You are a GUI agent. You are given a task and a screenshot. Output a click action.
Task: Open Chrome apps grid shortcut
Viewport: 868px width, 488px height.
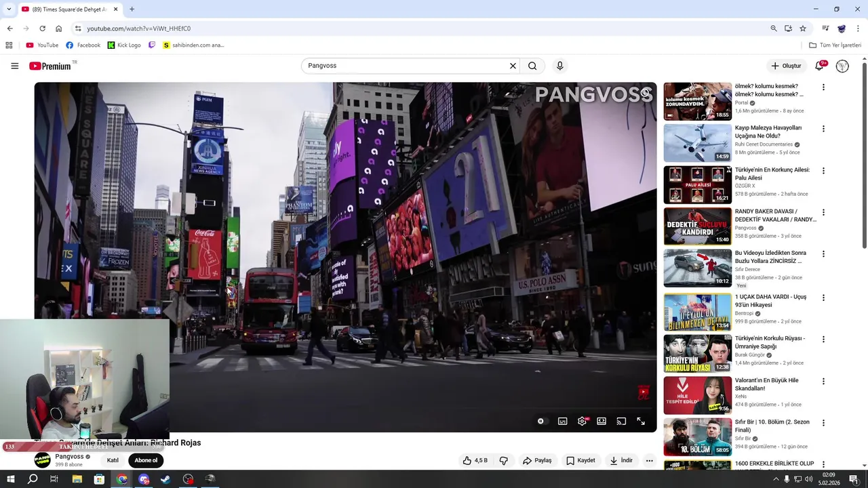click(x=9, y=45)
